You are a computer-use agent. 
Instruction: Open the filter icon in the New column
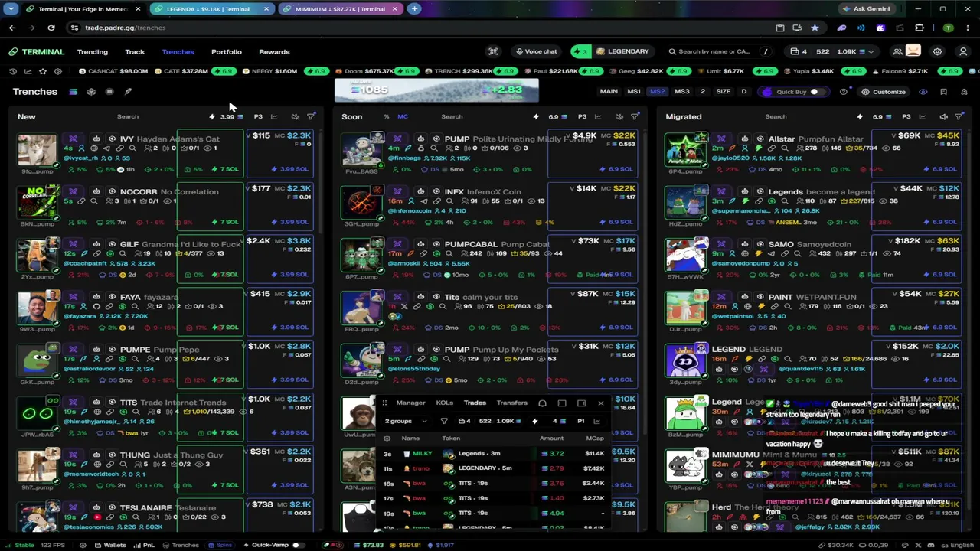pos(311,117)
